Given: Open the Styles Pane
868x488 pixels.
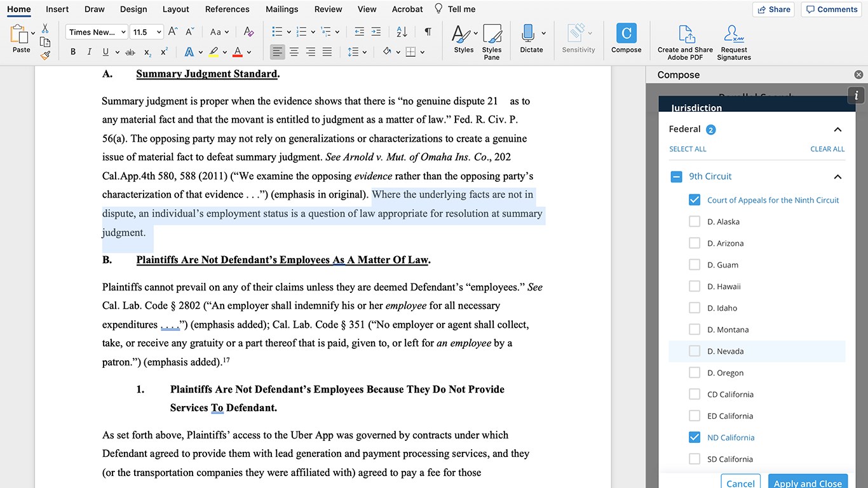Looking at the screenshot, I should [x=492, y=42].
